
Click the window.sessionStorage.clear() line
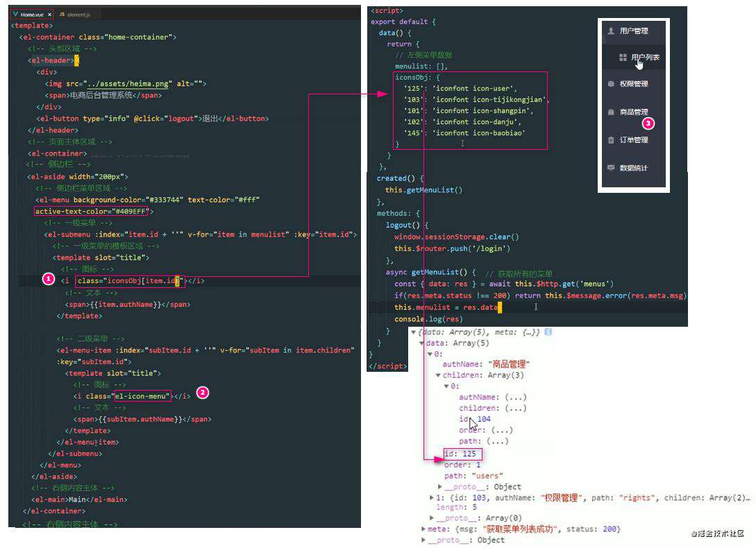(x=457, y=237)
